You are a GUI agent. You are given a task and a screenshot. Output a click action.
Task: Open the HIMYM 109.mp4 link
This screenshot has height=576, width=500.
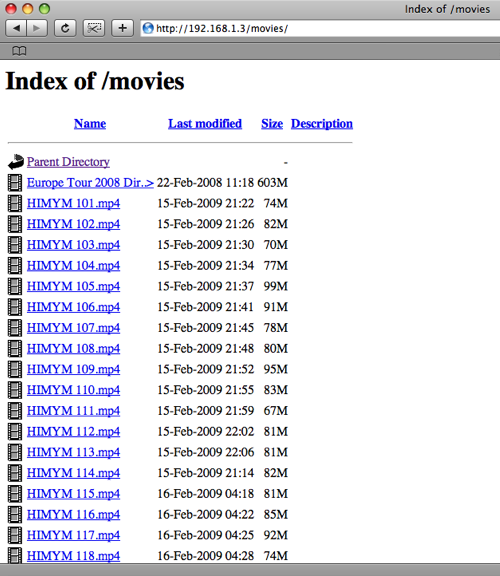click(x=73, y=369)
